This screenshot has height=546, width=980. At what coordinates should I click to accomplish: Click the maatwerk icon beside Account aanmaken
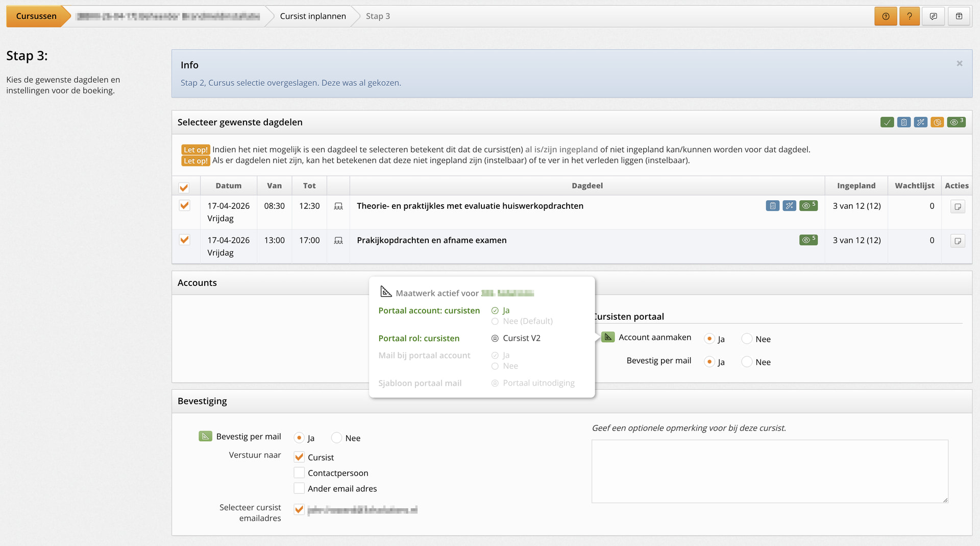[608, 337]
